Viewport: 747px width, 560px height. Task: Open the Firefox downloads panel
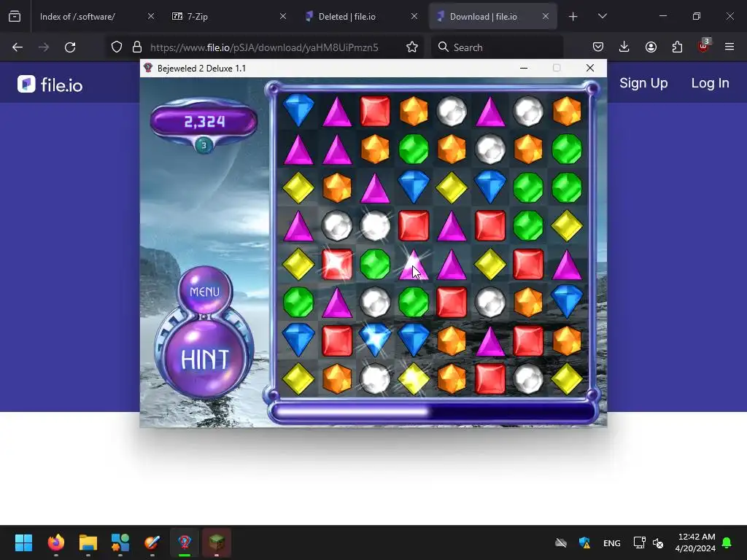click(x=624, y=47)
